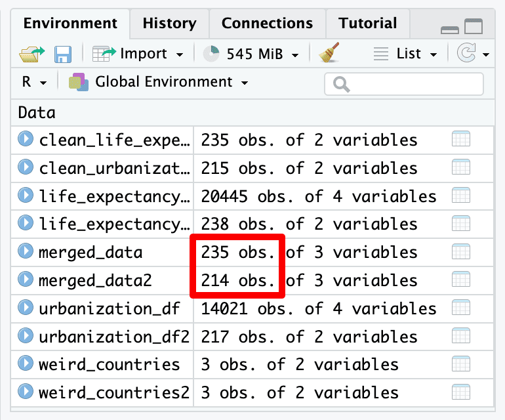Click the open folder load workspace icon
Viewport: 505px width, 420px height.
[x=31, y=54]
